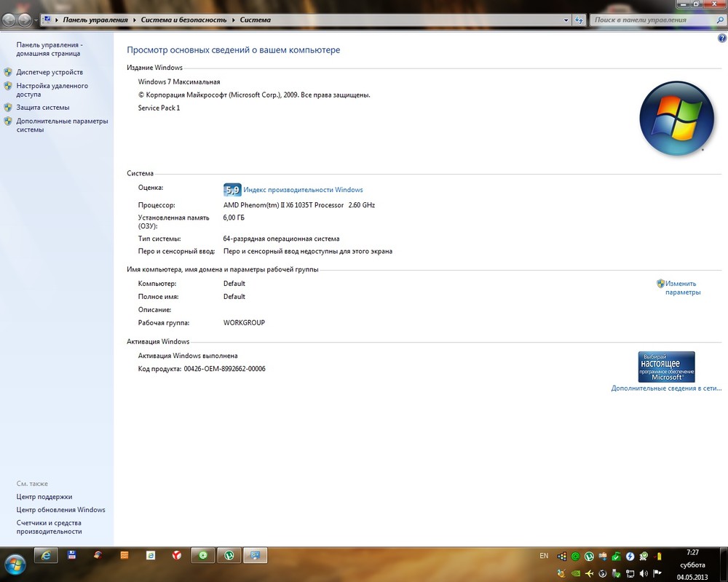
Task: Open 'Настройка удаленного доступа'
Action: tap(52, 90)
